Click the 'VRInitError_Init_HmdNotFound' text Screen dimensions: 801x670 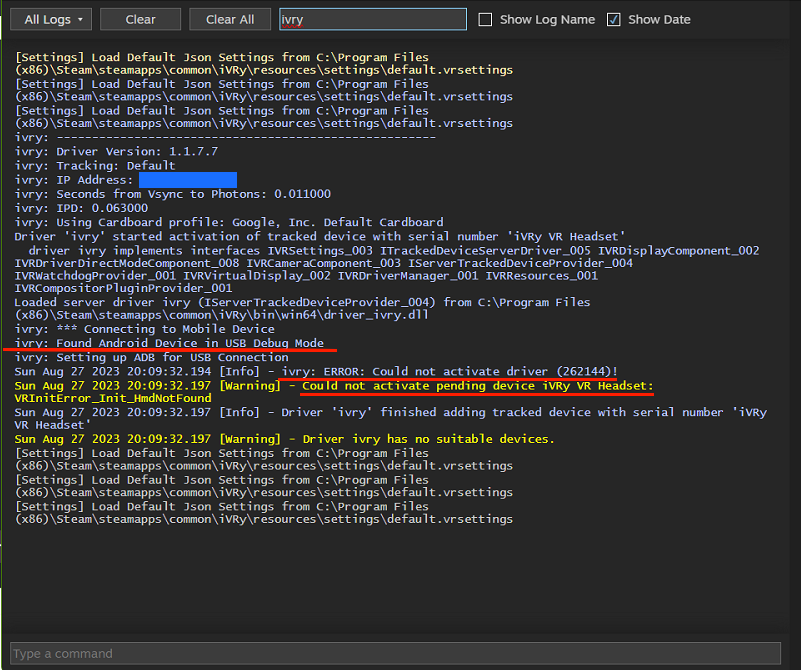[113, 398]
